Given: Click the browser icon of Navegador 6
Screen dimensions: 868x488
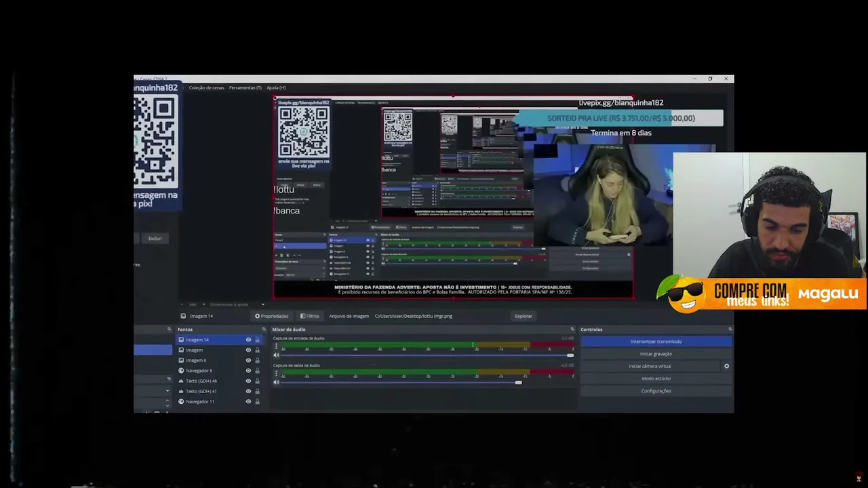Looking at the screenshot, I should pyautogui.click(x=181, y=371).
